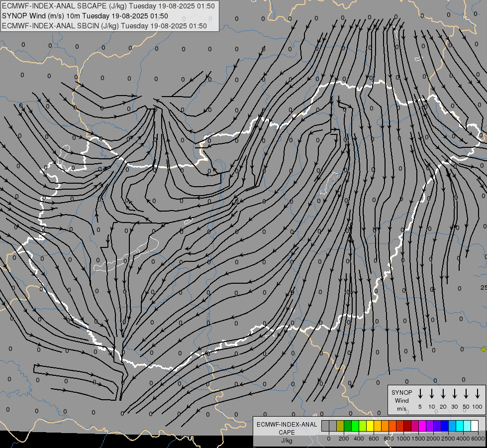Click the 'SYNOP Wind m/s' legend label
The width and height of the screenshot is (487, 448).
click(x=401, y=400)
